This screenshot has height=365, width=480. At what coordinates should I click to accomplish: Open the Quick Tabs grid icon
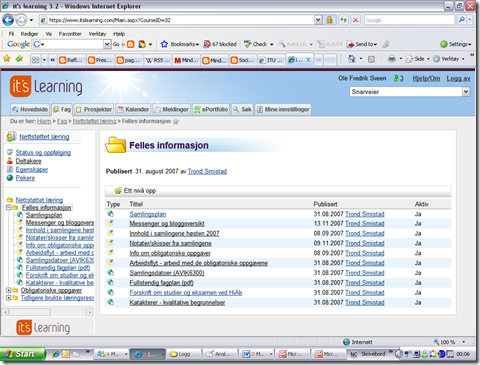click(x=35, y=60)
